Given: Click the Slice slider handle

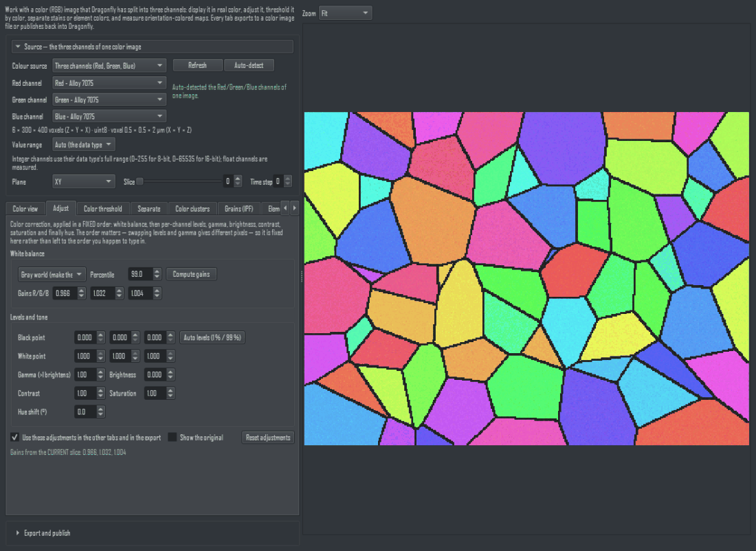Looking at the screenshot, I should [x=140, y=182].
